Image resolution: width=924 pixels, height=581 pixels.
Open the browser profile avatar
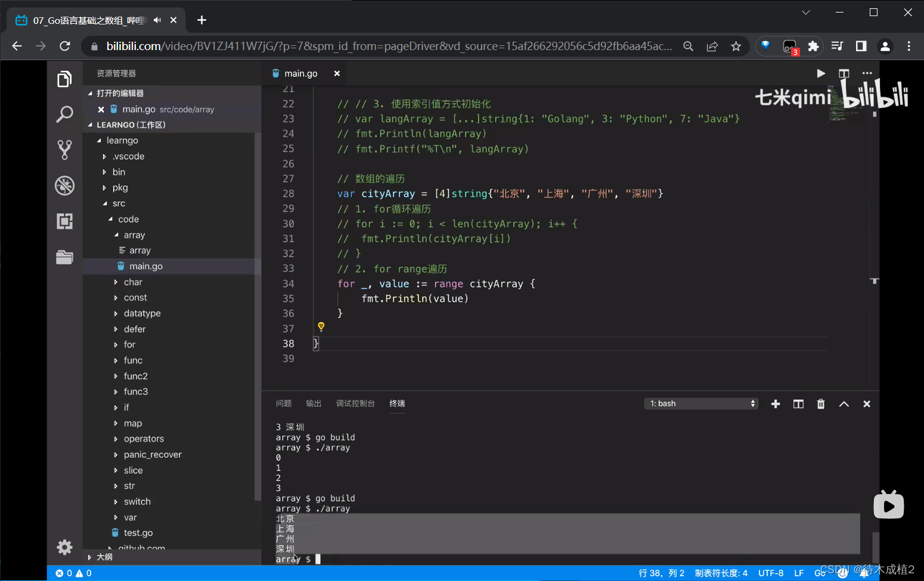coord(885,46)
